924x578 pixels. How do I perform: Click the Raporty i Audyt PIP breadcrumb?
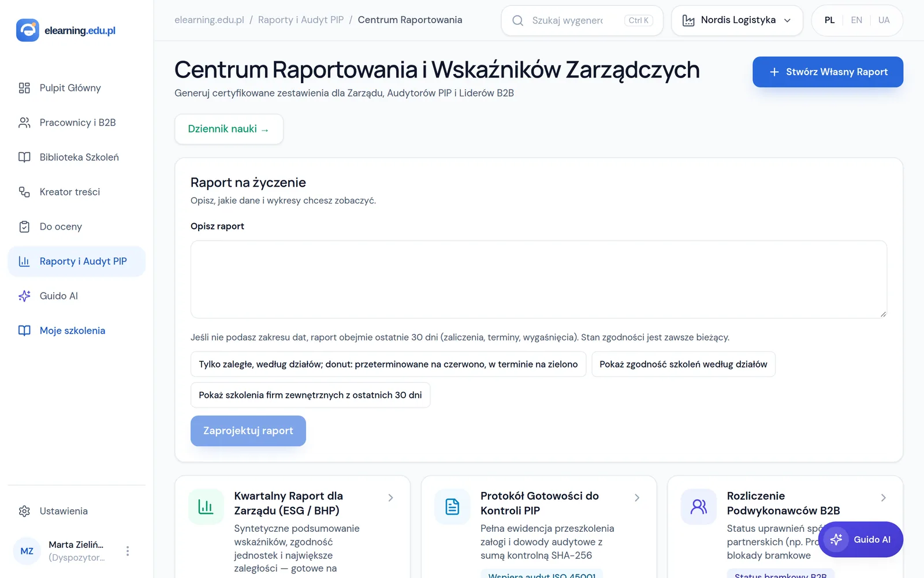pos(301,20)
